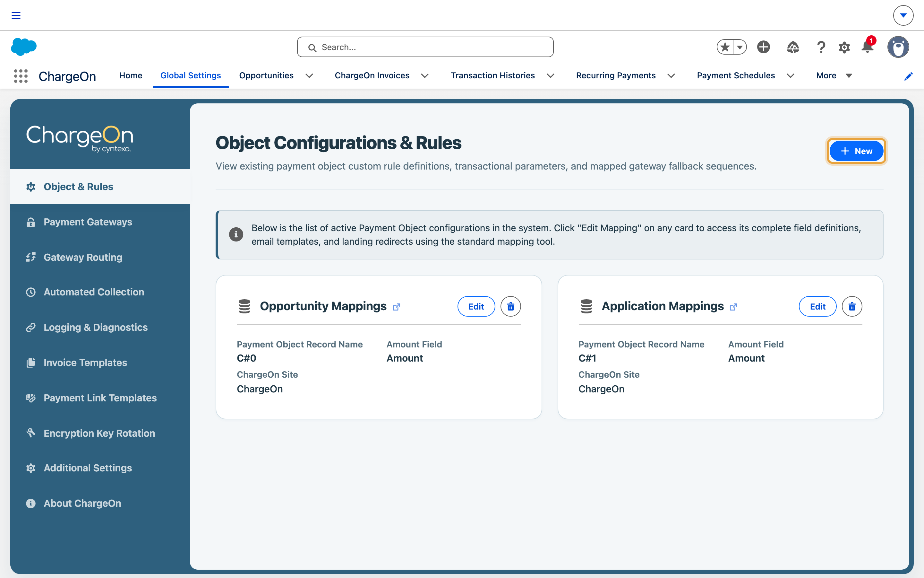The image size is (924, 578).
Task: Select the record name C#0
Action: click(x=246, y=358)
